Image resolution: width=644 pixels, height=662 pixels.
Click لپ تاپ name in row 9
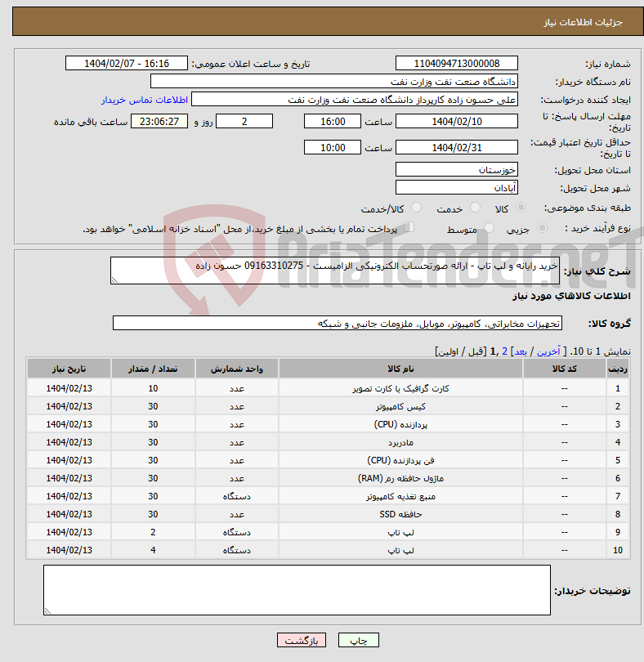coord(400,532)
